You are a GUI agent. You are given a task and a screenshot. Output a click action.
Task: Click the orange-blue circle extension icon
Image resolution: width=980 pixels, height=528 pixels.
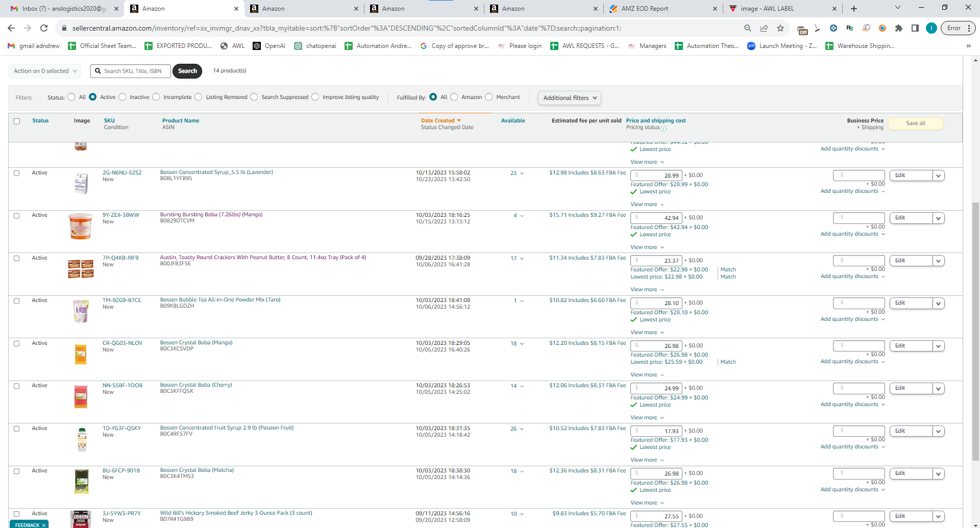point(883,28)
